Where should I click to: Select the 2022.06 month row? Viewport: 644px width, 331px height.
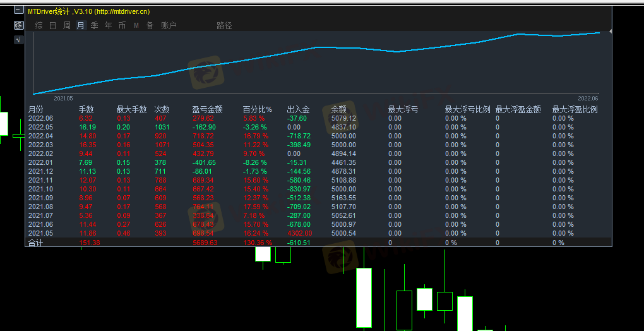pyautogui.click(x=40, y=118)
